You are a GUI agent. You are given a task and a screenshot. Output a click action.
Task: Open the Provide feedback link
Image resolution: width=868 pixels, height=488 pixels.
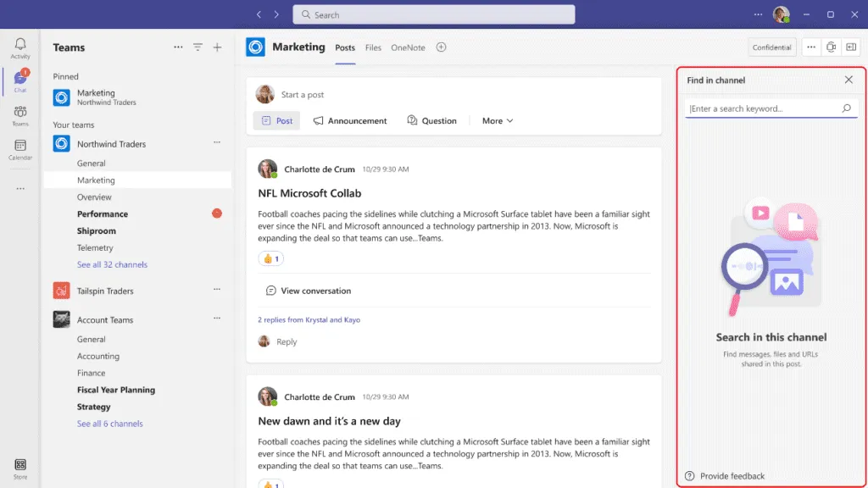725,476
